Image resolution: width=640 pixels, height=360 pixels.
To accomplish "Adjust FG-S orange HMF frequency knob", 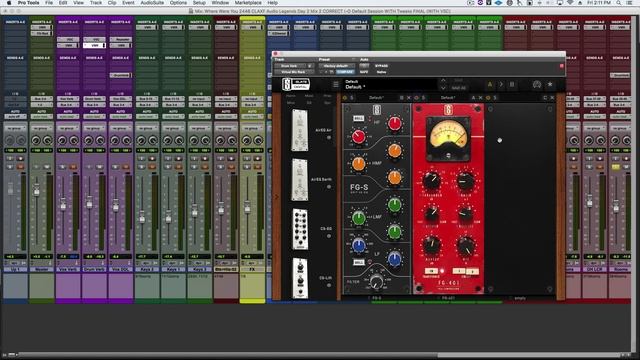I will pos(358,164).
